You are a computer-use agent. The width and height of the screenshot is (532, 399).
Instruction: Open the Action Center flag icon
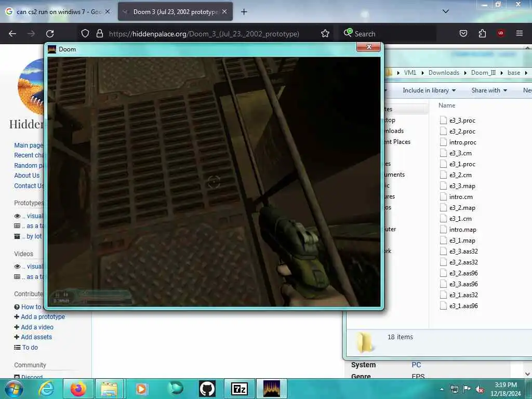pos(467,389)
